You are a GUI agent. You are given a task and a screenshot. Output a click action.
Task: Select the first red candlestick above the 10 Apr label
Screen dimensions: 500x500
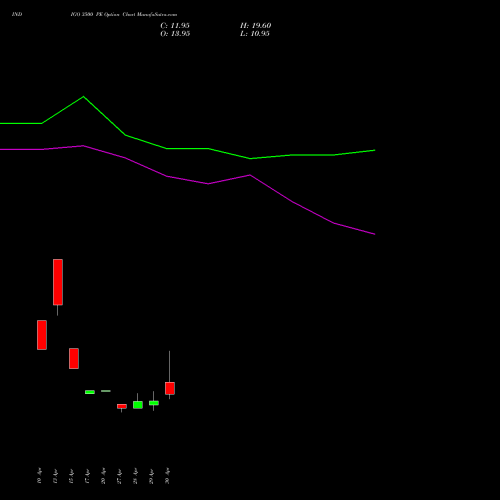click(x=42, y=335)
